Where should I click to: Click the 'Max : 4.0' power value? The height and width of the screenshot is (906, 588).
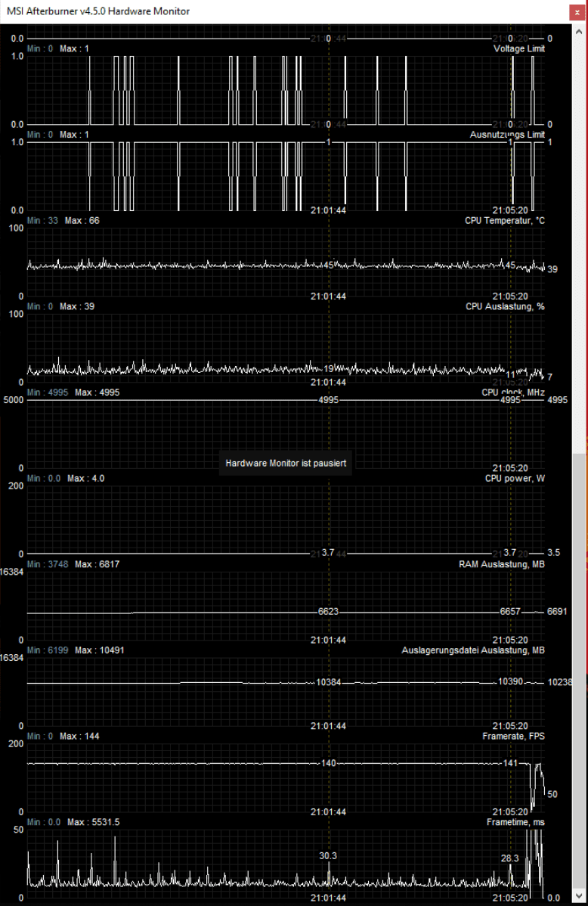click(86, 479)
